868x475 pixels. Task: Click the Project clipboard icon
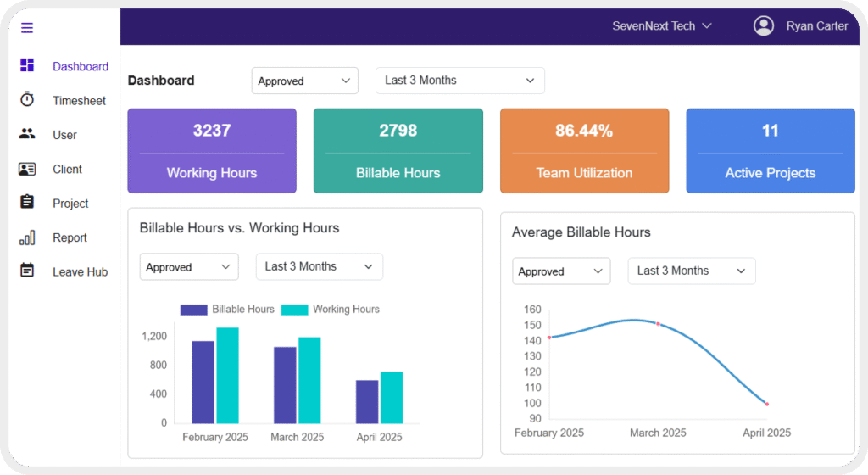click(x=27, y=202)
